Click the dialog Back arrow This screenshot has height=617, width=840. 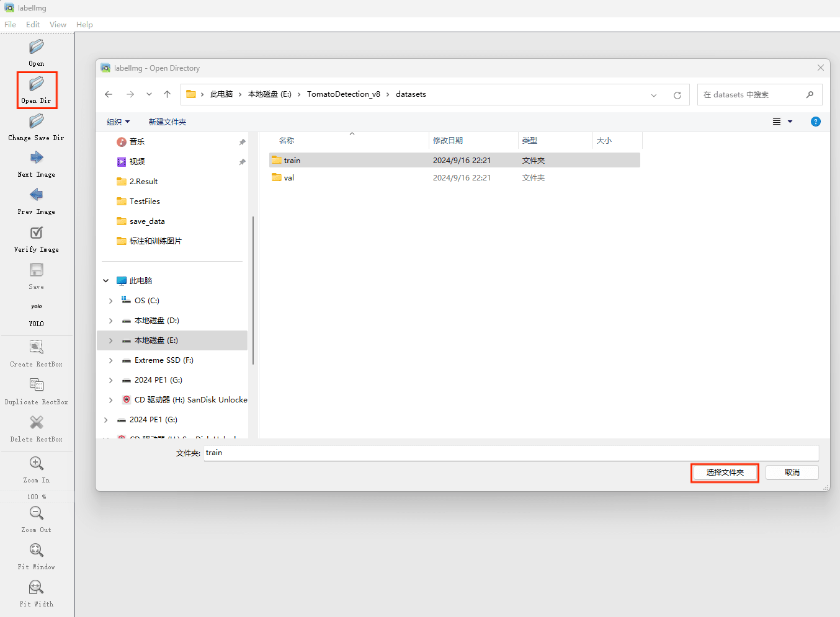pos(109,94)
